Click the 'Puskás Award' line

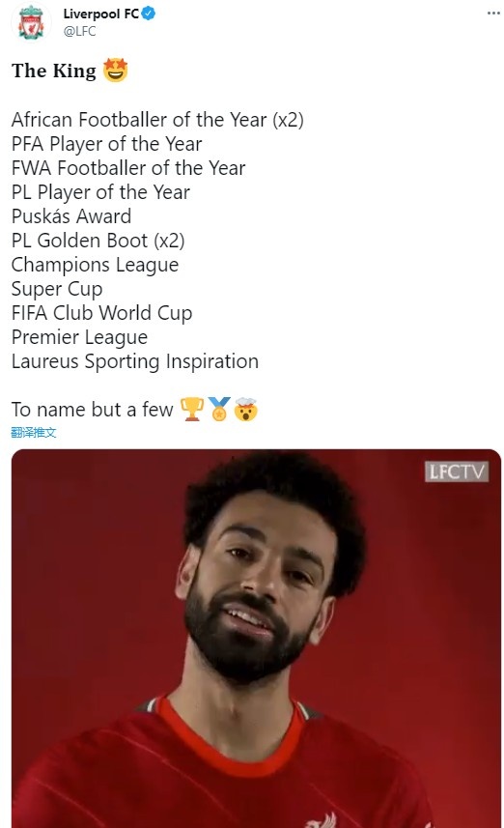coord(71,216)
